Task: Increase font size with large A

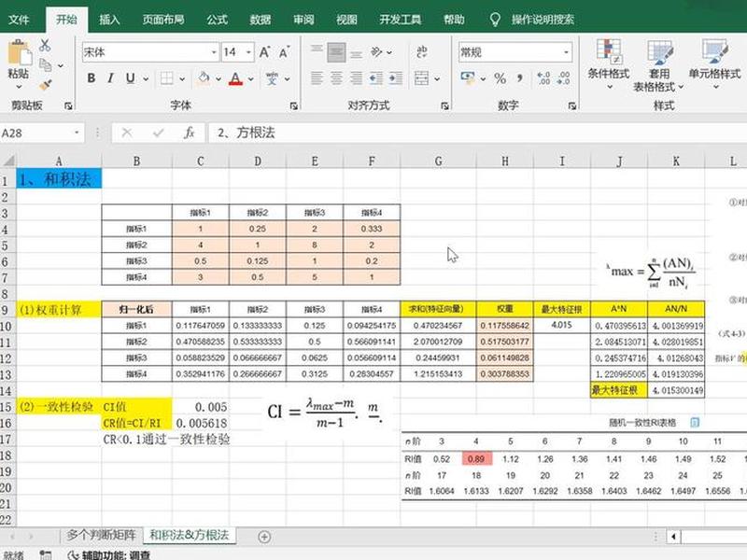Action: pos(264,52)
